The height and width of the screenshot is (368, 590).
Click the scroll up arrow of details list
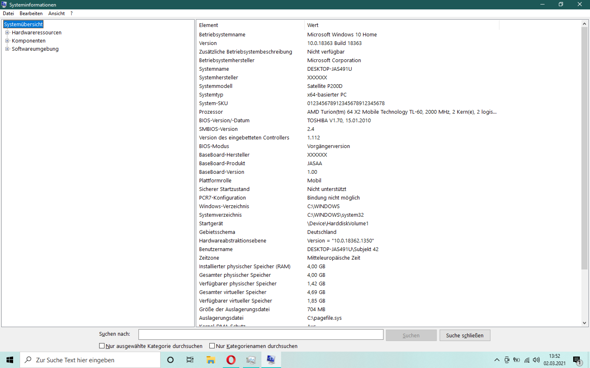click(x=584, y=24)
